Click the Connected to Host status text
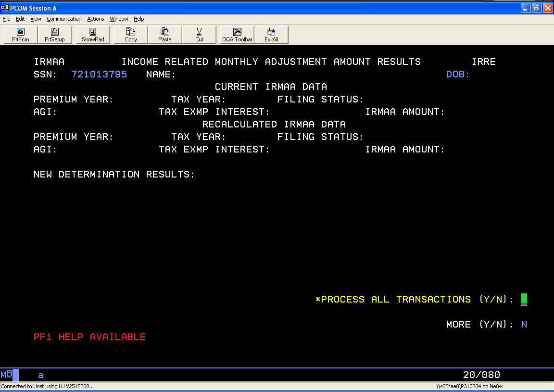This screenshot has height=392, width=554. (46, 386)
